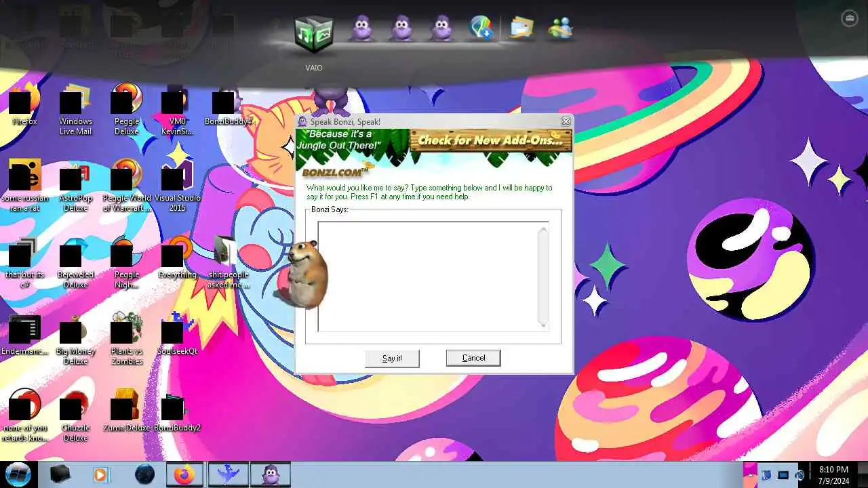Select the VM0 KevinSi... desktop icon
Screen dimensions: 868x488
coord(177,110)
